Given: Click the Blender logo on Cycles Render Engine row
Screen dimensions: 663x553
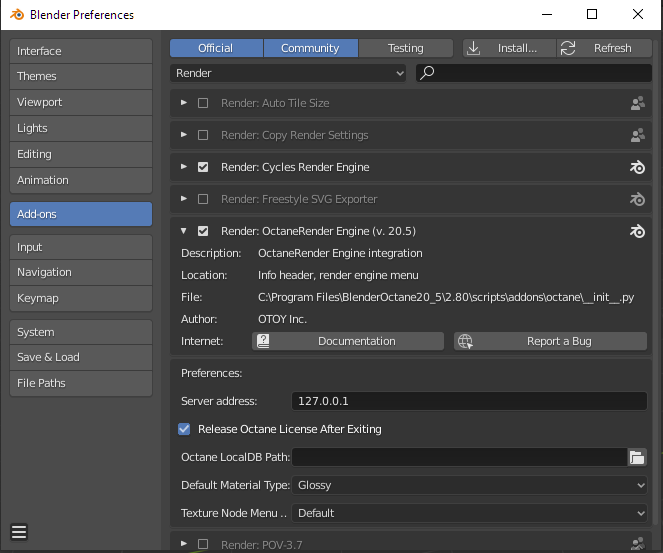Looking at the screenshot, I should pyautogui.click(x=637, y=167).
